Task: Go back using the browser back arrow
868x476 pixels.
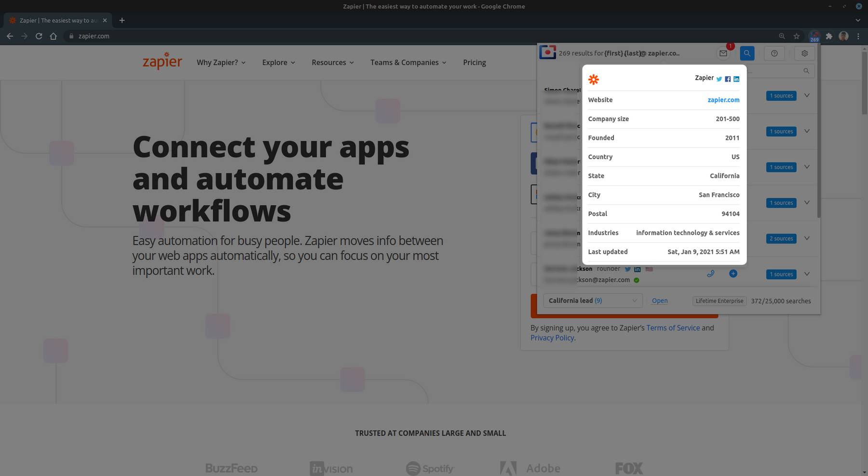Action: [x=10, y=36]
